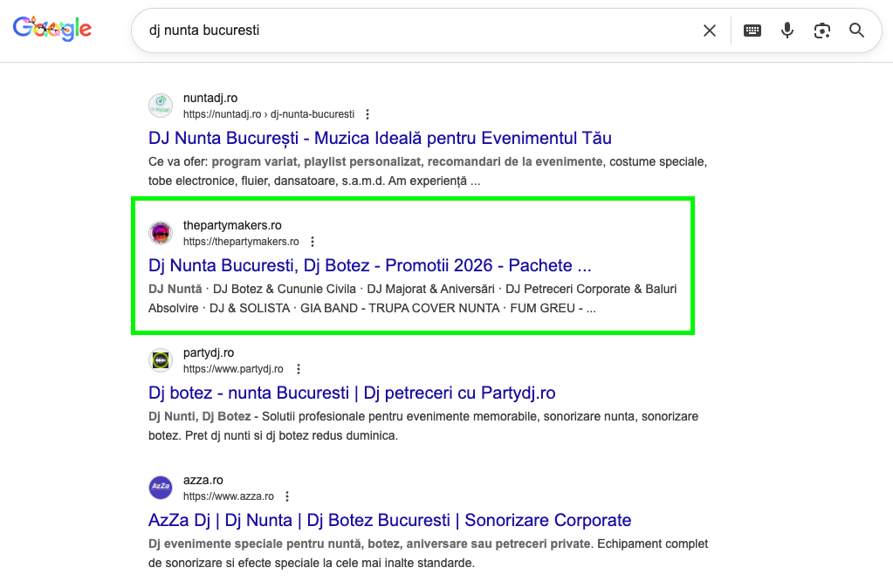This screenshot has width=893, height=588.
Task: Open DJ Nunta București - Muzica Ideală result
Action: [x=380, y=139]
